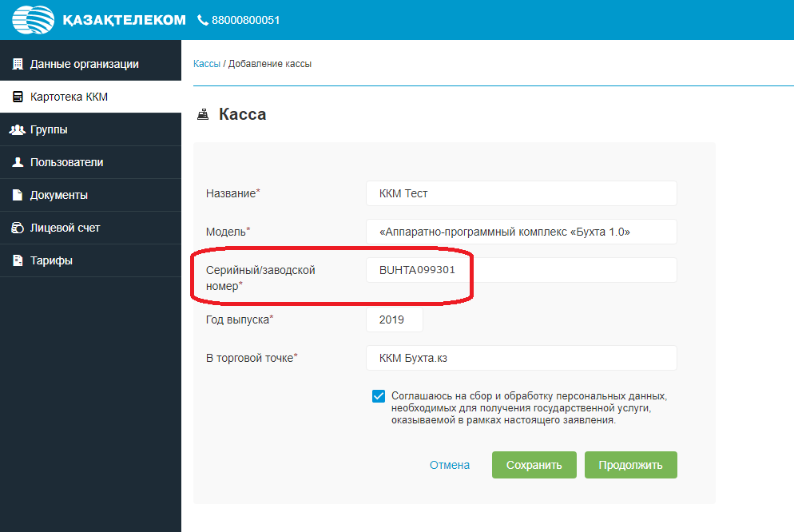Click the В торговой точке label

pos(252,358)
